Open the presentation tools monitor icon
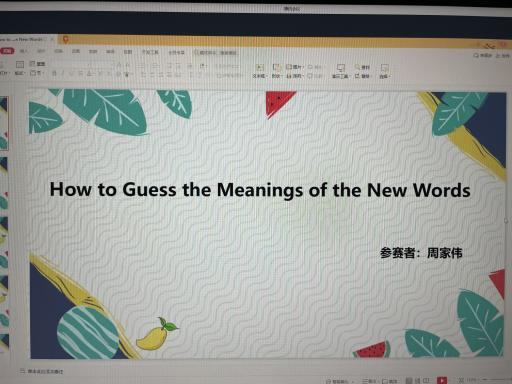The height and width of the screenshot is (384, 512). [340, 68]
